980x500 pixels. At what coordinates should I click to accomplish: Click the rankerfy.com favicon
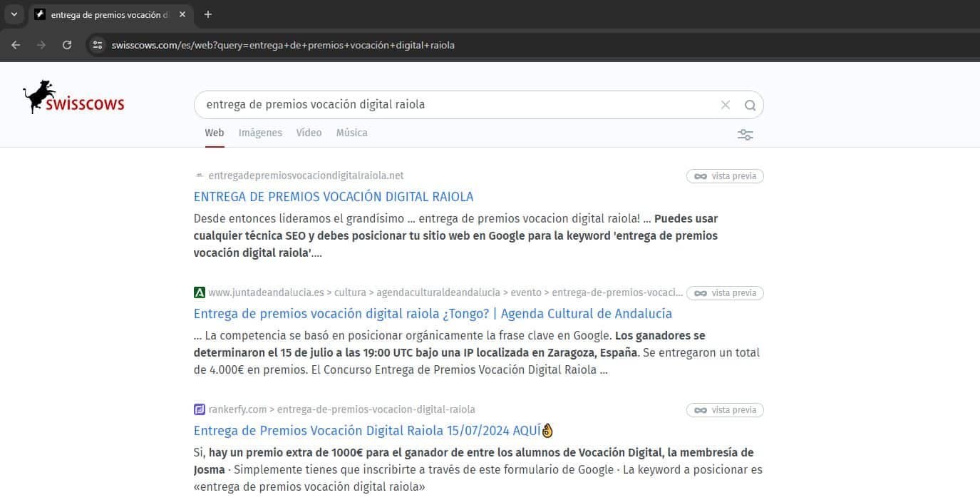point(200,409)
